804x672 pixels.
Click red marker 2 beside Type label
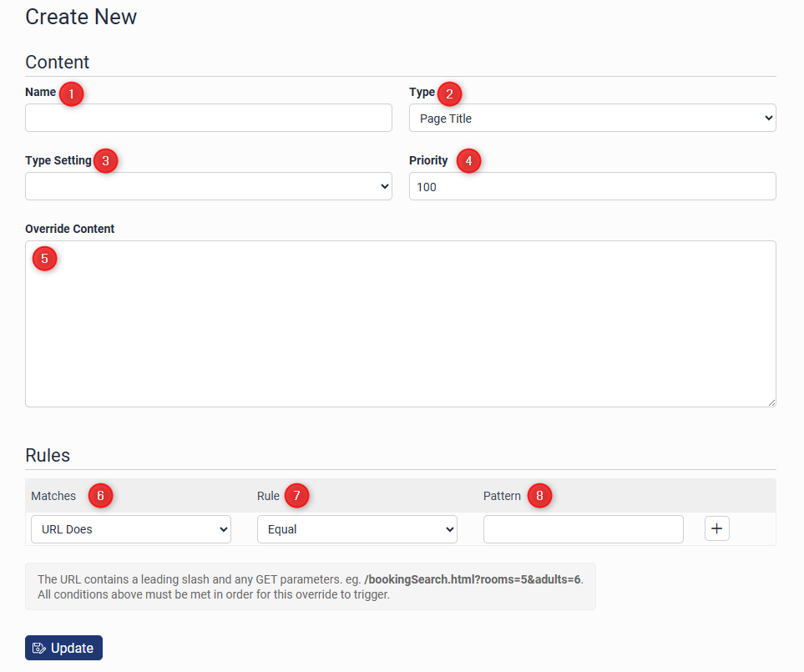449,94
